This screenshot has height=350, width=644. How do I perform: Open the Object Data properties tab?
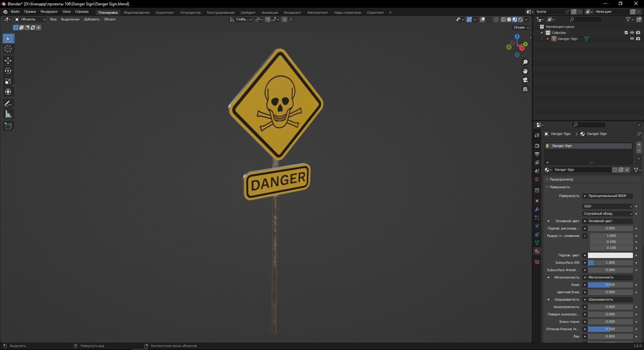tap(537, 243)
